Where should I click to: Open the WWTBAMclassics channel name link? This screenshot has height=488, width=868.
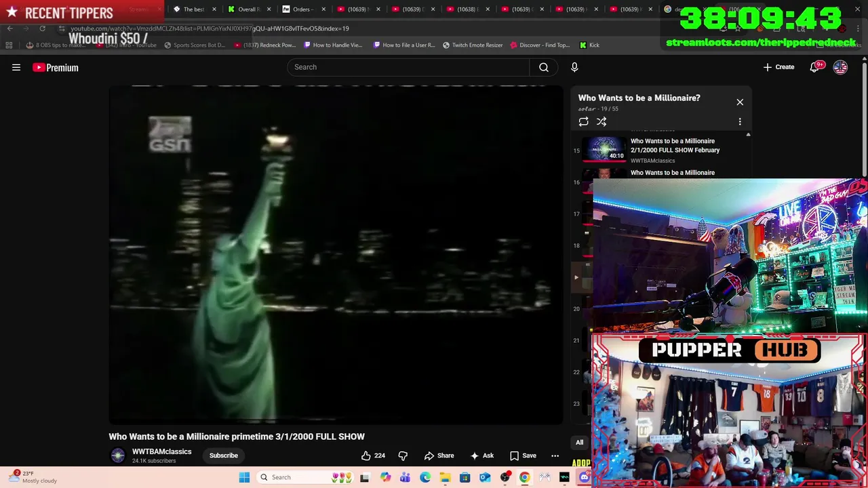[161, 451]
